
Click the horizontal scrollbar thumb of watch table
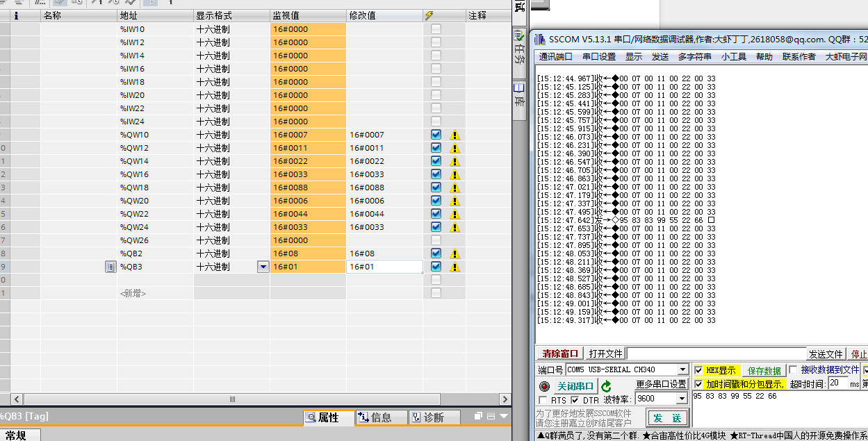pyautogui.click(x=232, y=399)
